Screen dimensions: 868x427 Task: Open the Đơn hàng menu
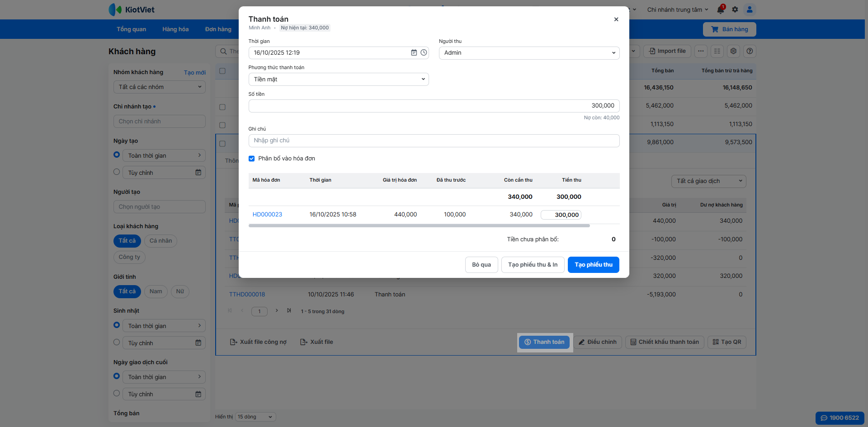pyautogui.click(x=218, y=29)
